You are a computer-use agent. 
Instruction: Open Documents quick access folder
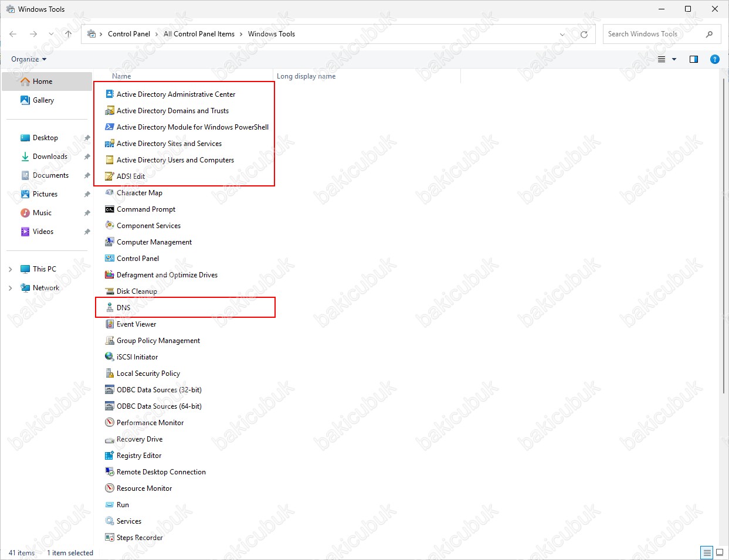47,175
